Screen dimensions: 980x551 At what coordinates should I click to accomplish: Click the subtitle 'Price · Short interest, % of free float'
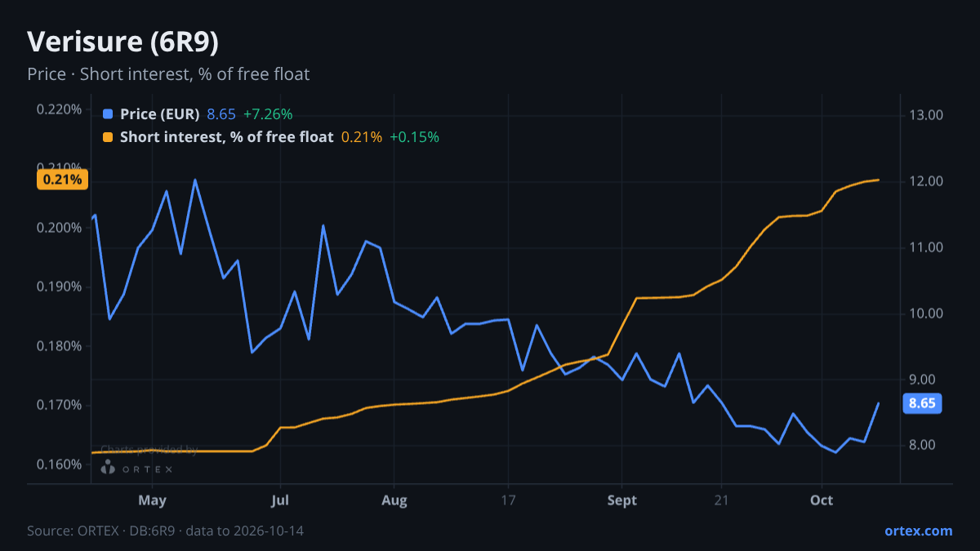click(x=168, y=74)
